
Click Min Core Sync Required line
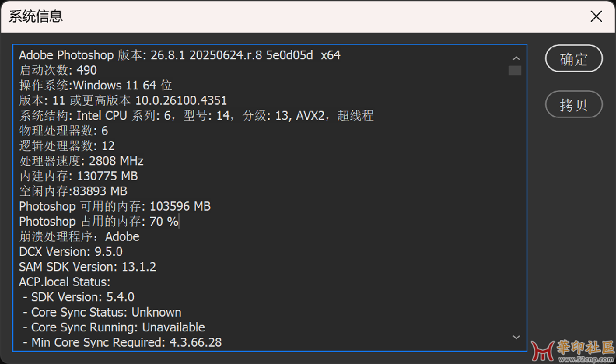point(122,343)
